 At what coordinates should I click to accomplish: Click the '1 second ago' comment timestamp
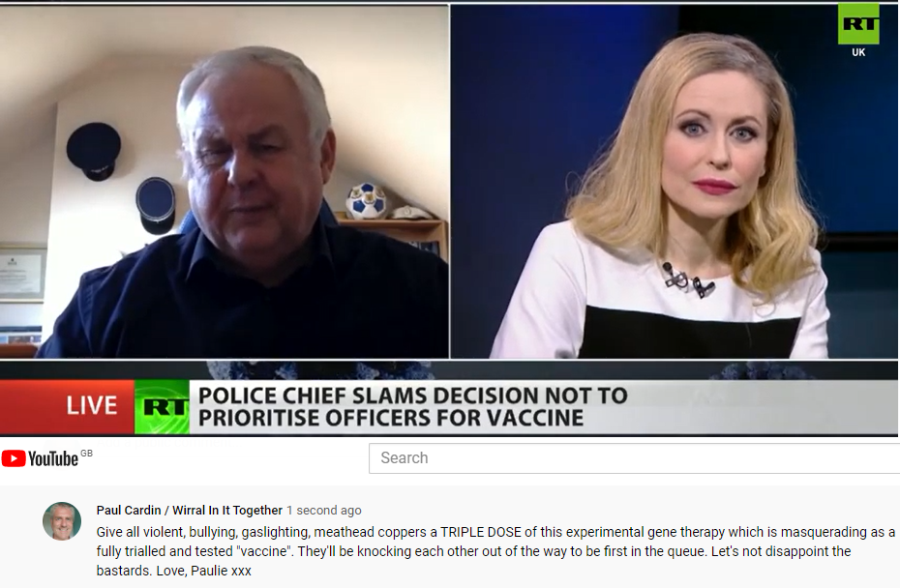click(324, 510)
